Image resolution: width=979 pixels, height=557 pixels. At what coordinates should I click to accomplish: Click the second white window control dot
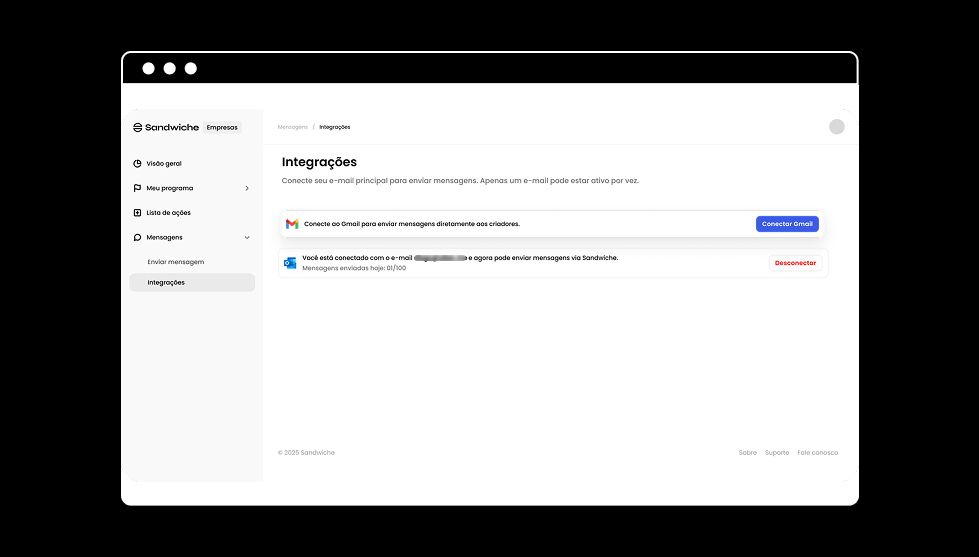pos(170,69)
